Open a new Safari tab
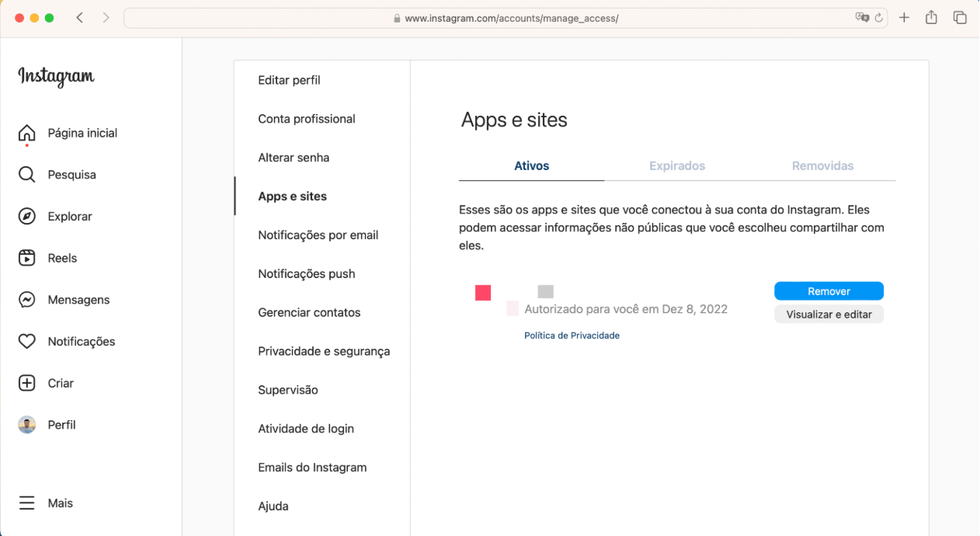 (904, 18)
